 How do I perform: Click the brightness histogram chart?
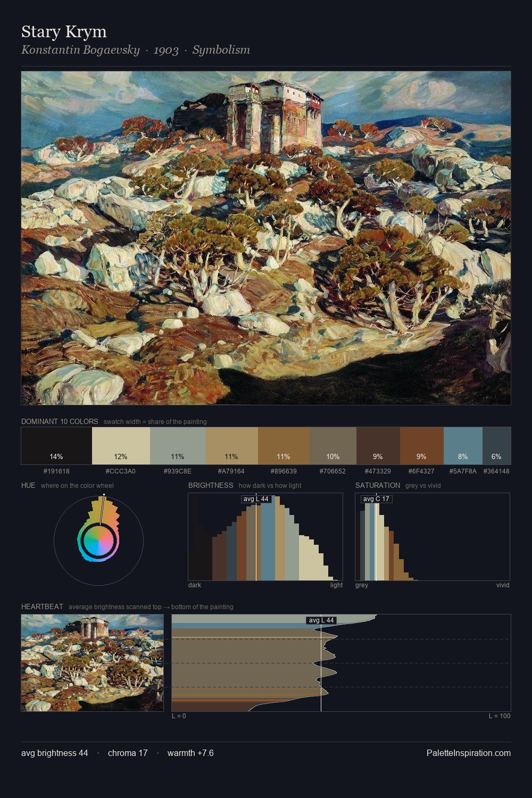pyautogui.click(x=265, y=537)
